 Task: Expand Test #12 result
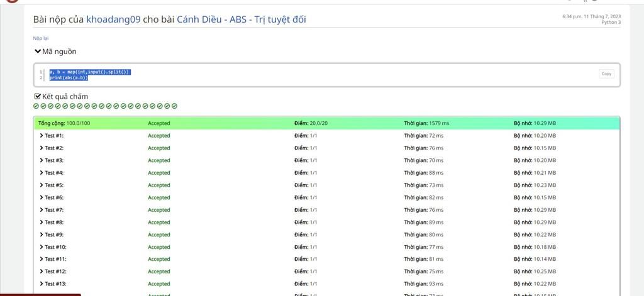[x=42, y=271]
